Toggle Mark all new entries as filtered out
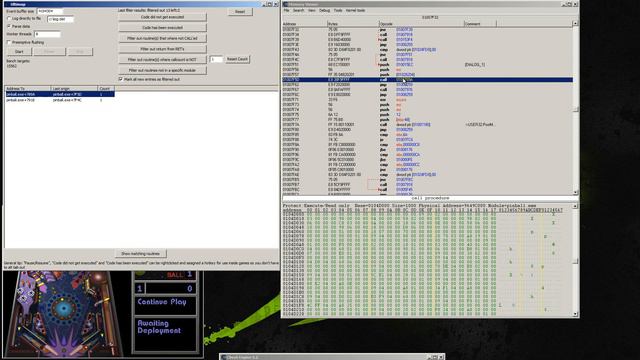640x360 pixels. pyautogui.click(x=121, y=79)
